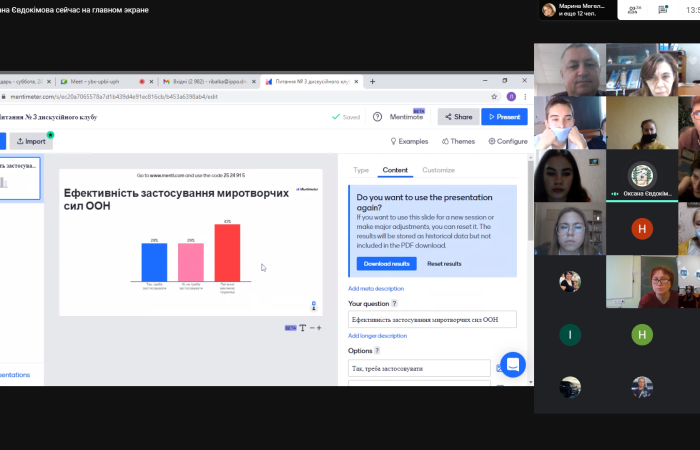Bookmark page with the star icon
This screenshot has height=450, width=700.
pyautogui.click(x=494, y=97)
